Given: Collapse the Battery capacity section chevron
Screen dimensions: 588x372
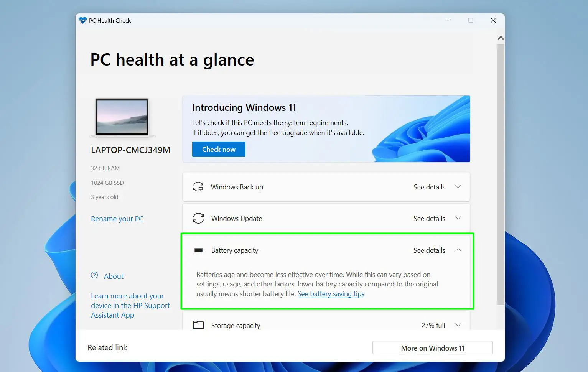Looking at the screenshot, I should coord(458,250).
